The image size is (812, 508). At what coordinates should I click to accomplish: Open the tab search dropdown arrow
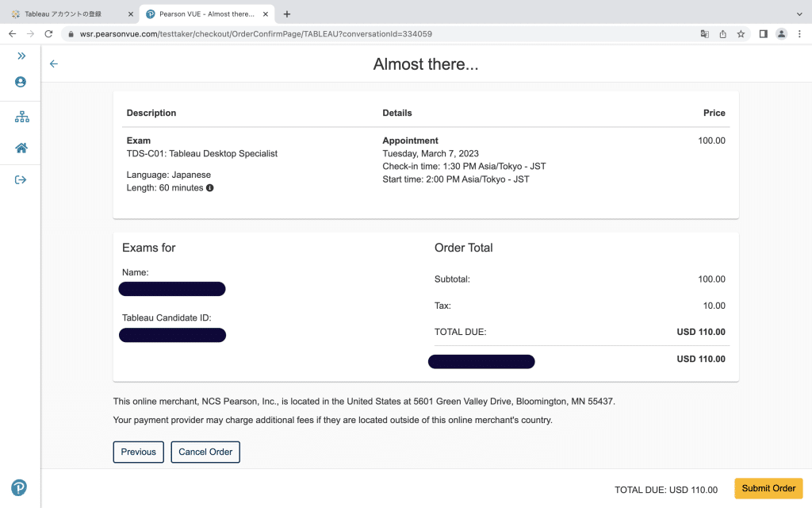[x=799, y=14]
